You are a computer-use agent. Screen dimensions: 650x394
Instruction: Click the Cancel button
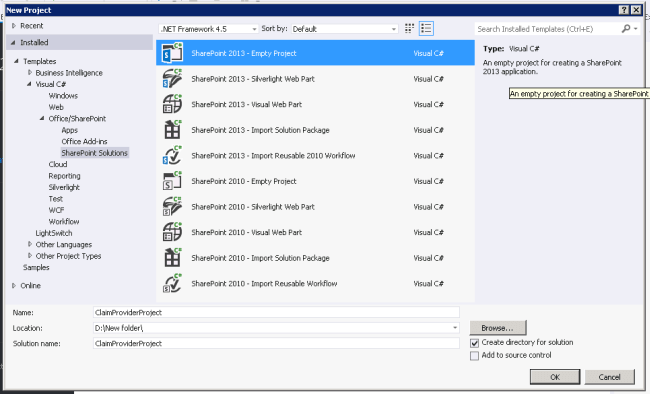[609, 377]
